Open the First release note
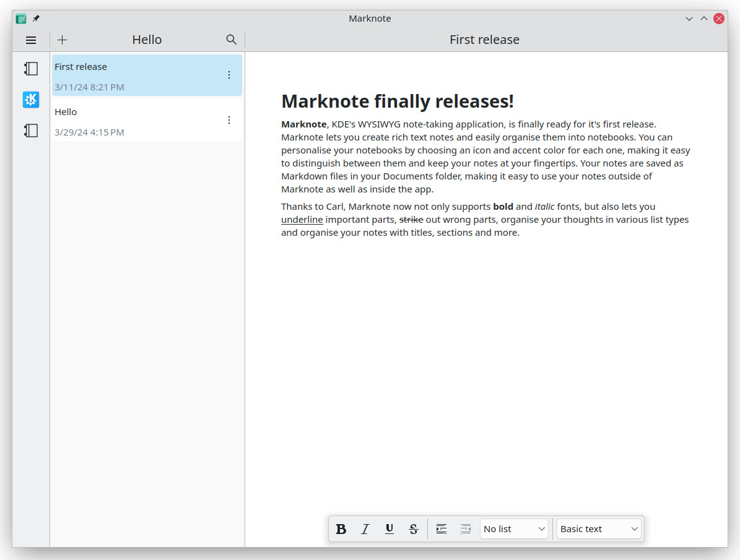740x560 pixels. point(147,75)
